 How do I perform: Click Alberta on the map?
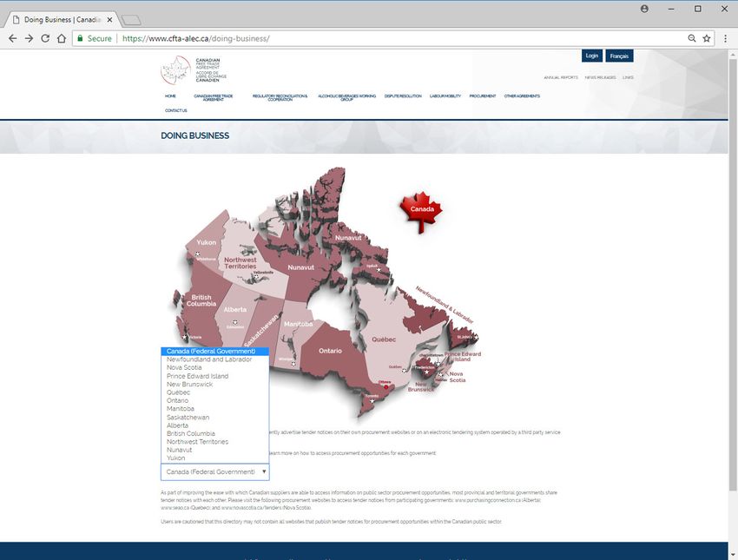tap(235, 310)
